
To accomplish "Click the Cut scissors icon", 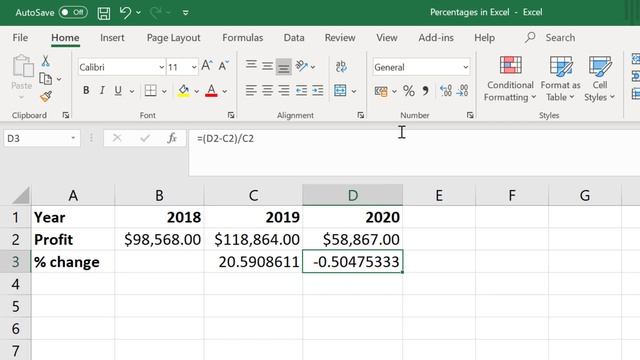I will point(45,61).
